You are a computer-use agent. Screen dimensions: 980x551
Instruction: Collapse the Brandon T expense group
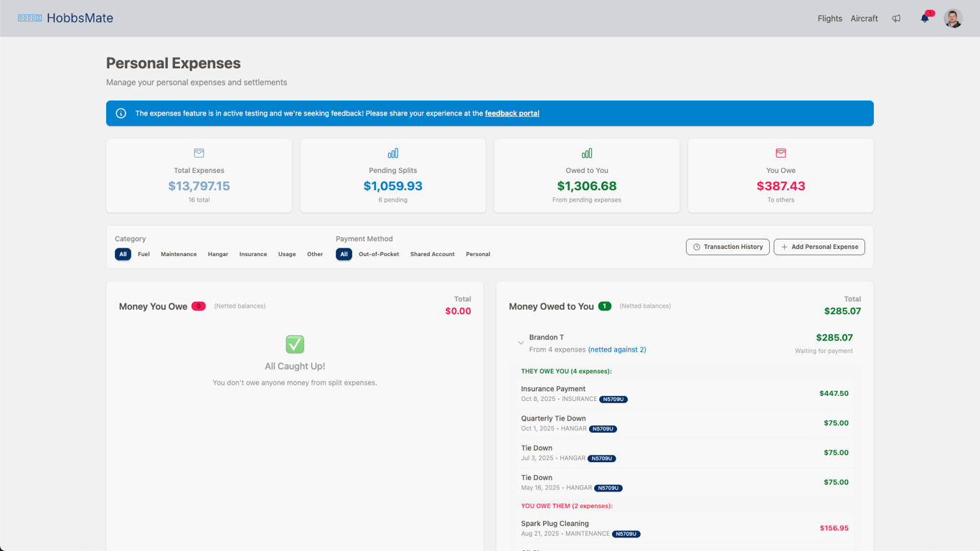click(x=521, y=343)
